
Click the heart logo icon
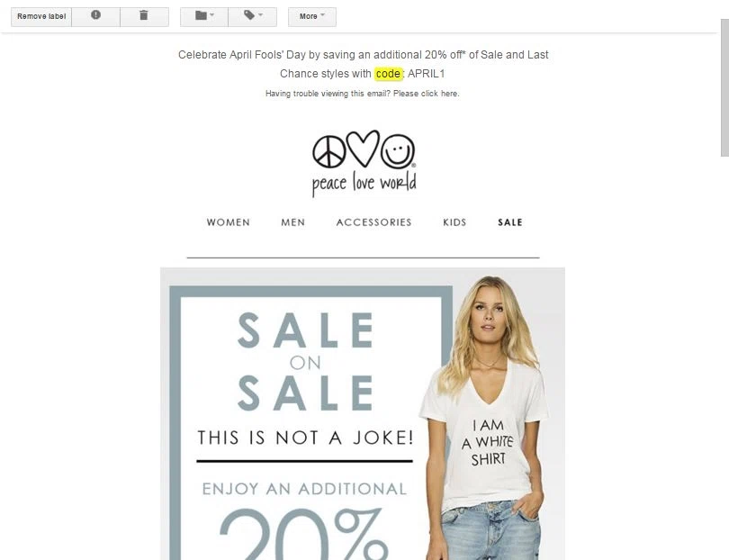(363, 148)
